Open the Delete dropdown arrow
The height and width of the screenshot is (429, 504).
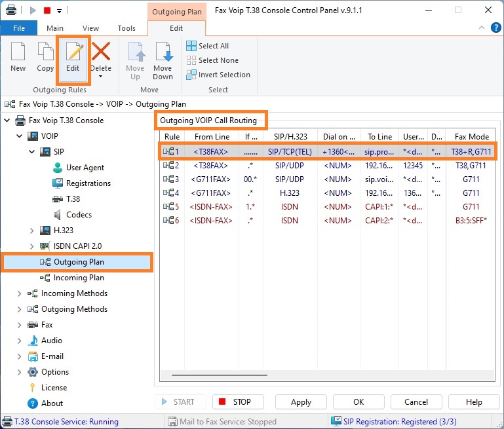[101, 77]
